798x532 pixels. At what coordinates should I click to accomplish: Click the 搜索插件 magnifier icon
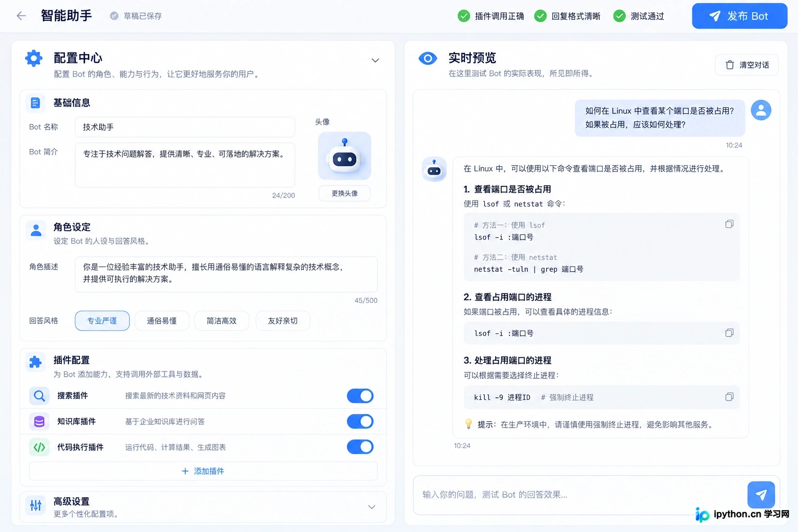click(x=39, y=396)
